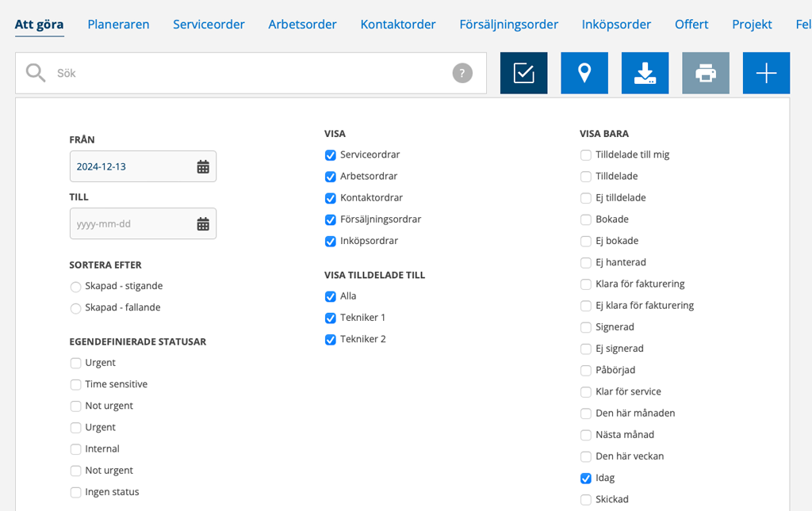Open the map location pin view
812x511 pixels.
584,73
